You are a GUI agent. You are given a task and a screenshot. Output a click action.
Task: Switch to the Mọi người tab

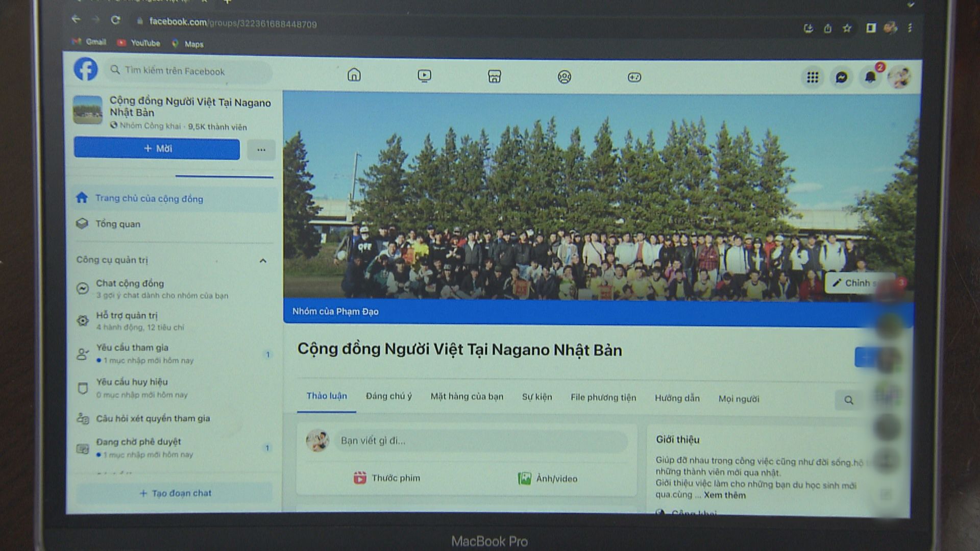pos(739,399)
